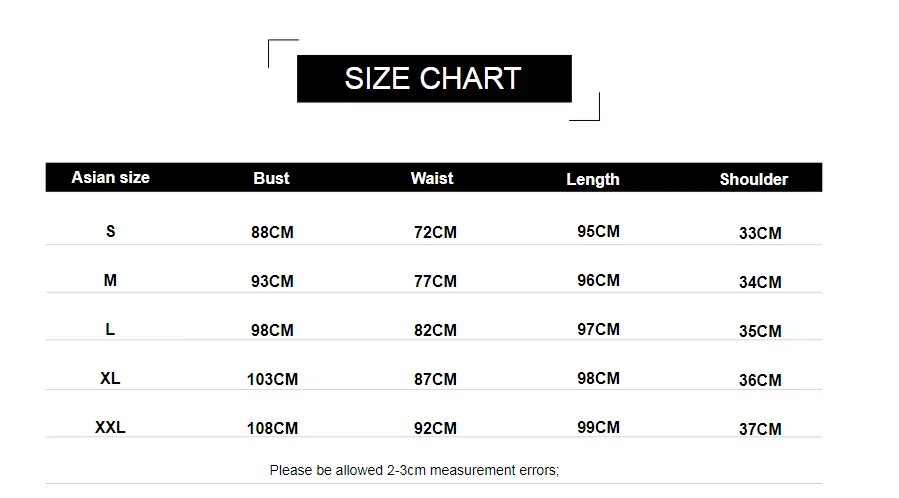Click the 33CM shoulder value
Viewport: 899px width, 498px height.
pyautogui.click(x=760, y=233)
